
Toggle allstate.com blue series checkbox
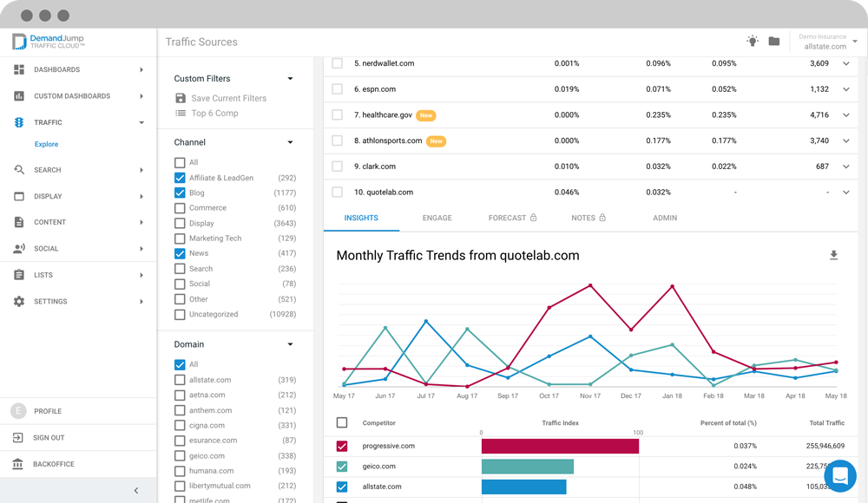pos(342,487)
